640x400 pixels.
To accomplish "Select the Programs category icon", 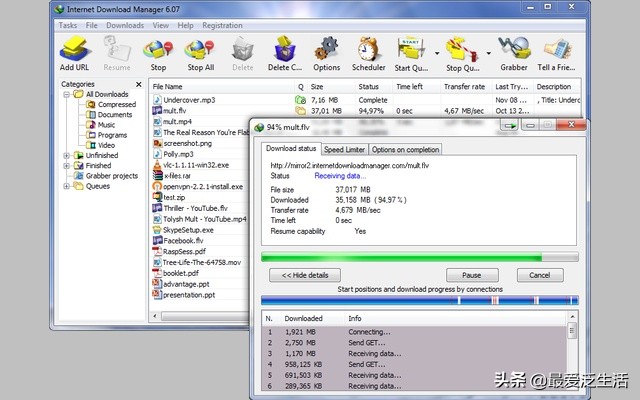I will click(x=91, y=135).
